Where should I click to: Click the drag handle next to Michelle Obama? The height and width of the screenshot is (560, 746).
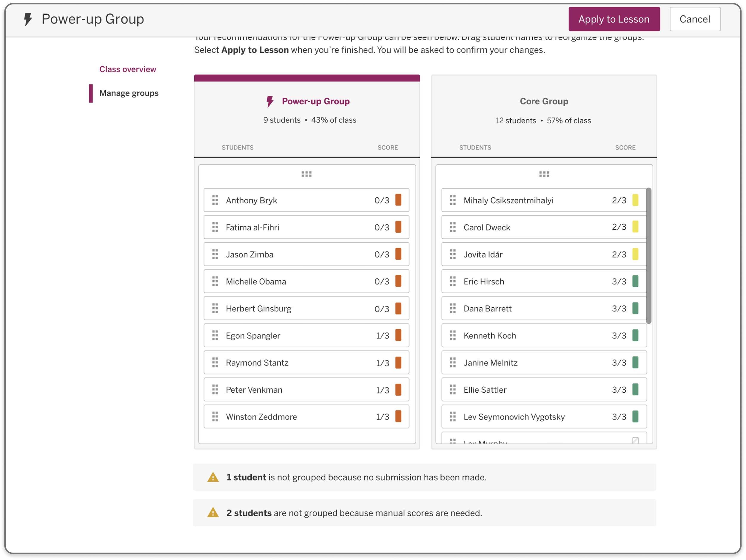215,282
